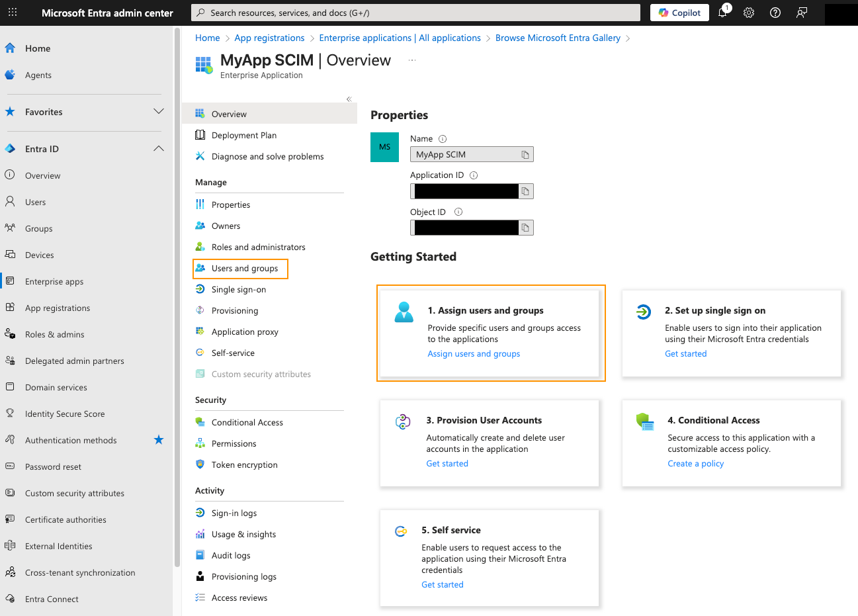Click the Password reset icon
The width and height of the screenshot is (858, 616).
click(x=10, y=466)
